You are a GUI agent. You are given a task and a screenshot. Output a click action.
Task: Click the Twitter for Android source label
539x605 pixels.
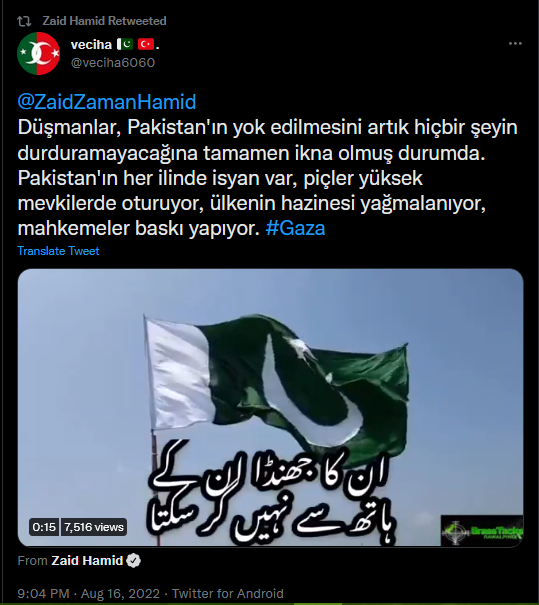pyautogui.click(x=228, y=593)
